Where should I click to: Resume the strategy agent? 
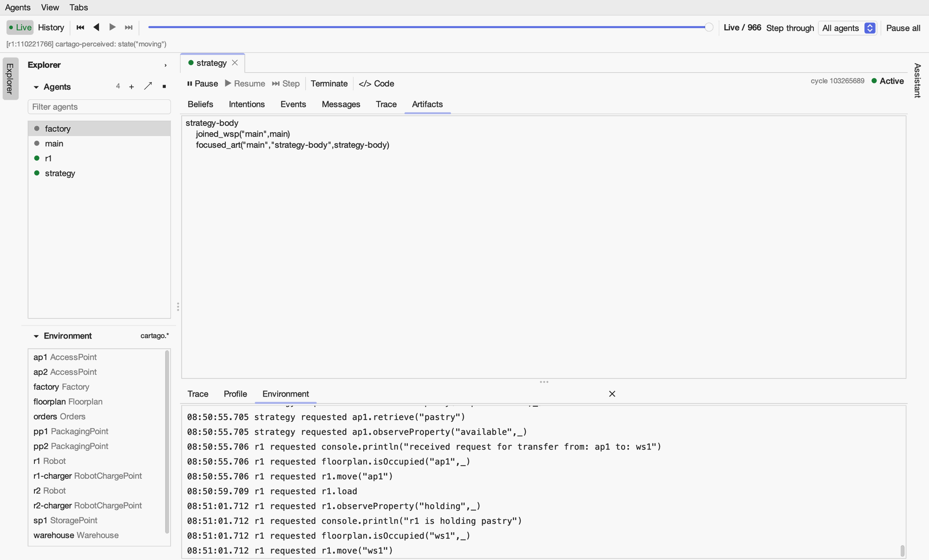point(245,84)
